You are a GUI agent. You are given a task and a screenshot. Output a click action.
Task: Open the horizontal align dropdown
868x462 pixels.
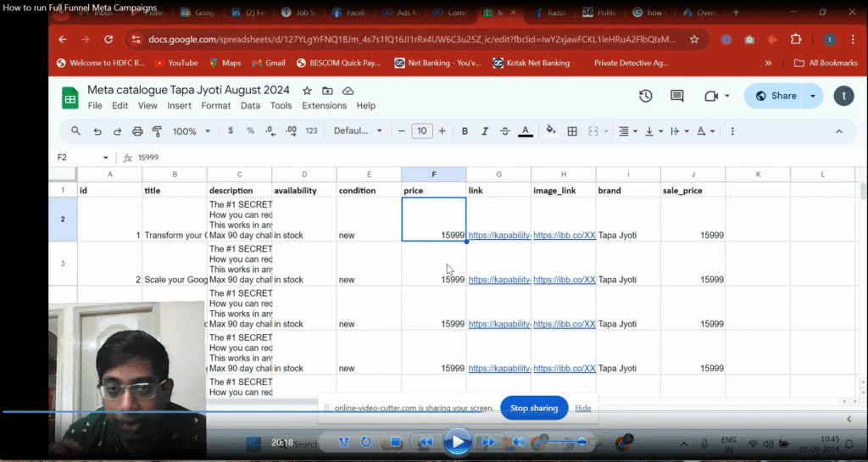click(627, 131)
